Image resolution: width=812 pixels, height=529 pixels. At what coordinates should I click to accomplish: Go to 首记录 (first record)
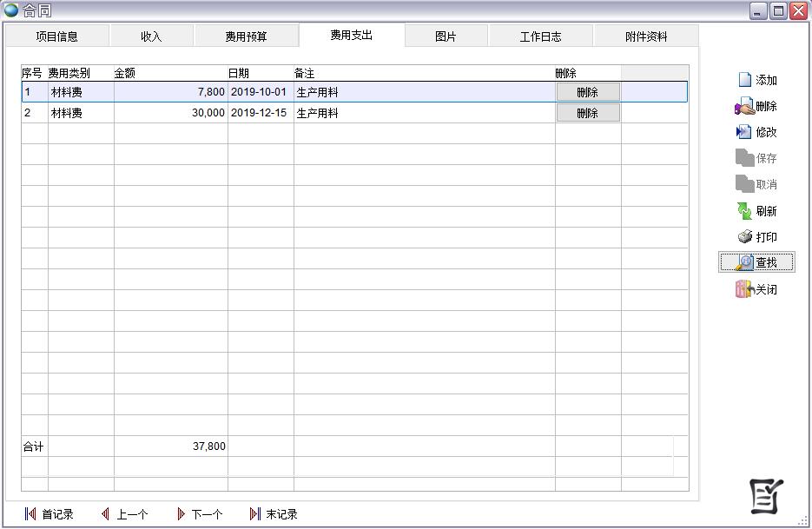point(50,514)
